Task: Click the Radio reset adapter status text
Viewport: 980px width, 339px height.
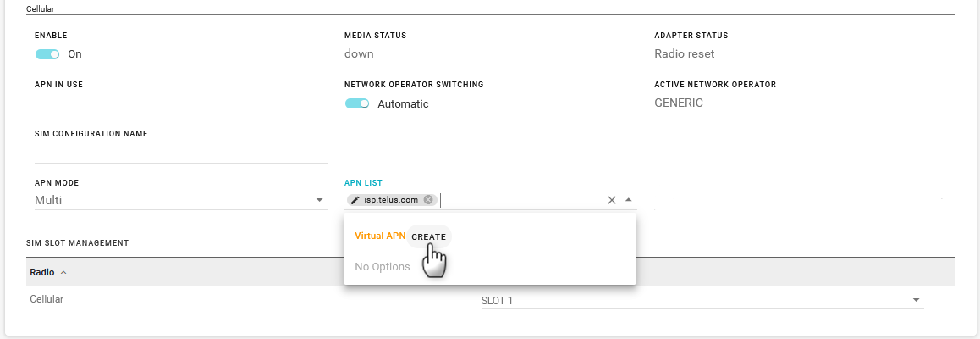Action: pyautogui.click(x=685, y=53)
